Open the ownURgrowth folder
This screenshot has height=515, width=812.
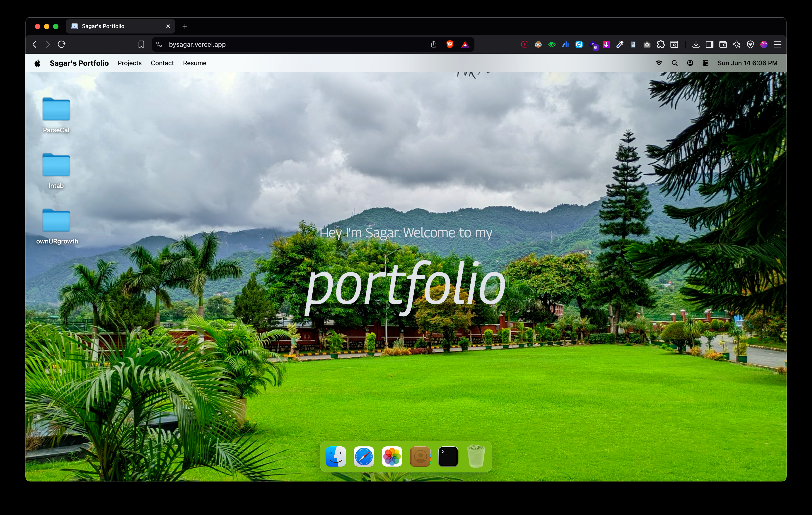coord(57,226)
